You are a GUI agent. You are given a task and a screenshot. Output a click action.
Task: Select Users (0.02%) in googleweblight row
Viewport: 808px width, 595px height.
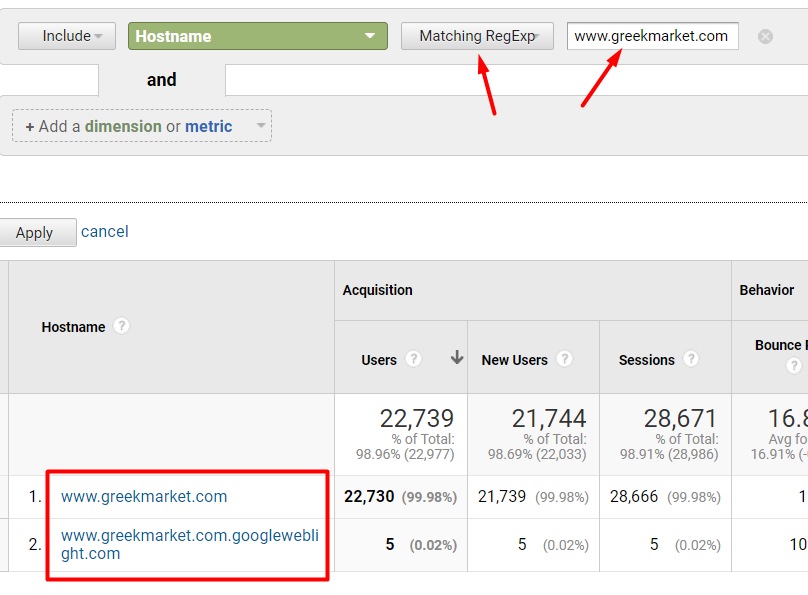(433, 545)
